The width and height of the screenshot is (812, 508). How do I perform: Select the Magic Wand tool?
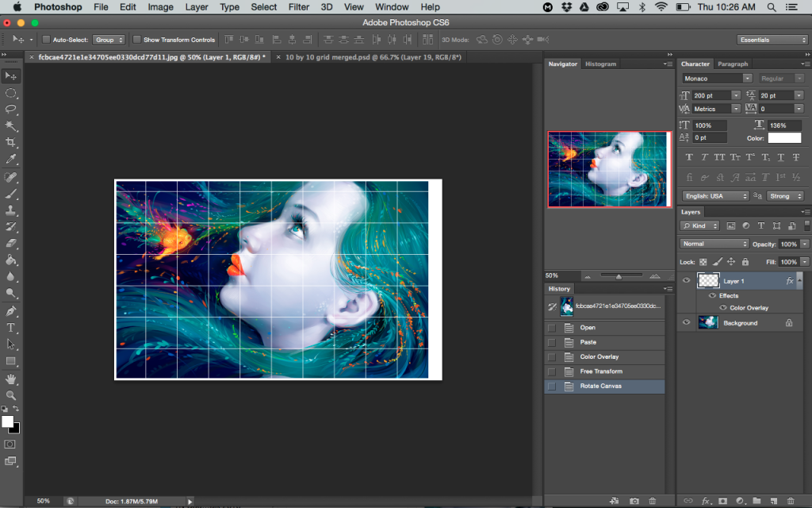tap(10, 126)
